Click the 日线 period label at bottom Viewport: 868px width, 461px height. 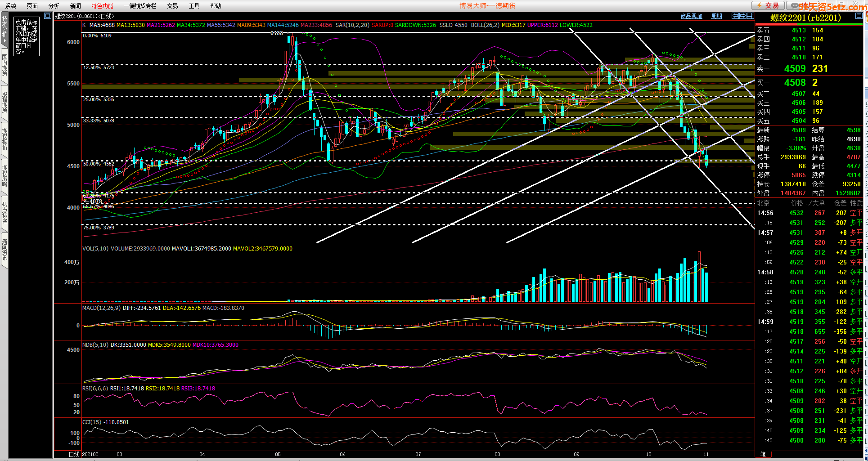(74, 454)
